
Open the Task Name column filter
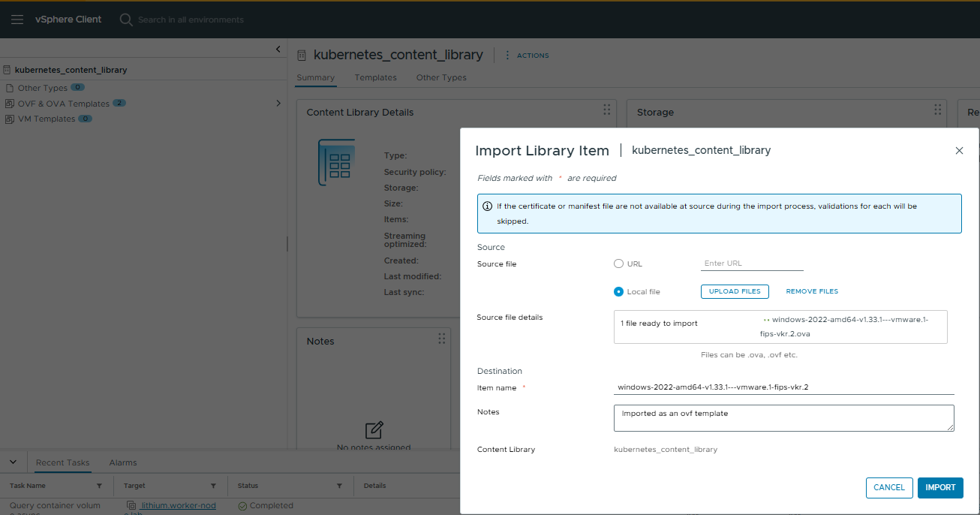pos(99,486)
